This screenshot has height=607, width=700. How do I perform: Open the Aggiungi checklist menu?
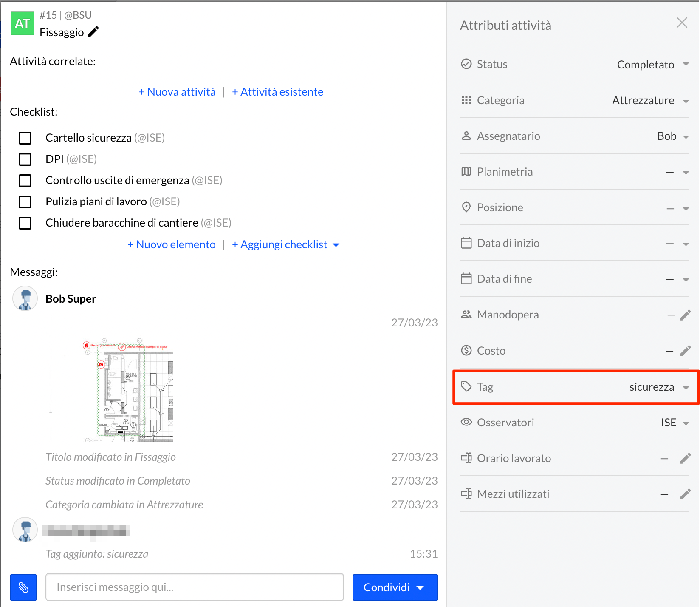click(285, 245)
